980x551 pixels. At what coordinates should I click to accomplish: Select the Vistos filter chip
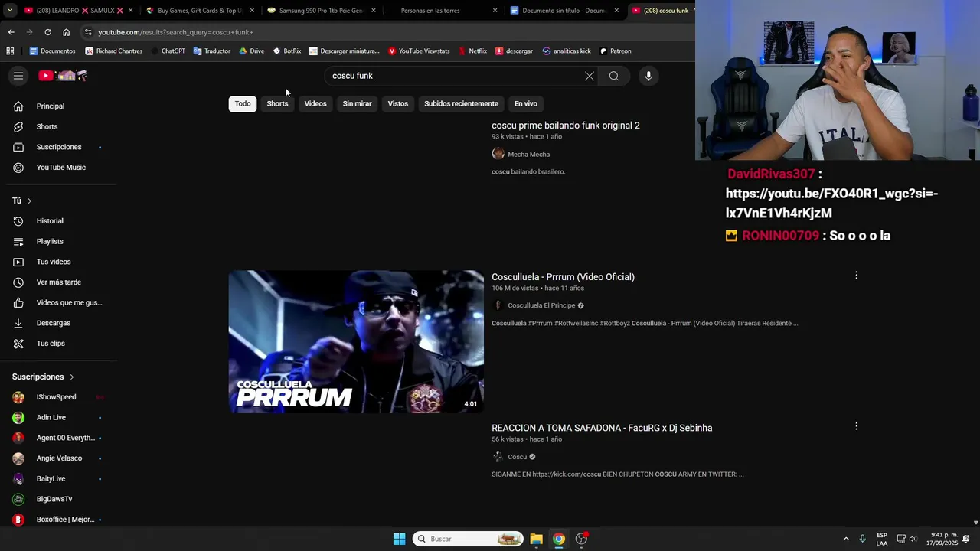point(398,103)
